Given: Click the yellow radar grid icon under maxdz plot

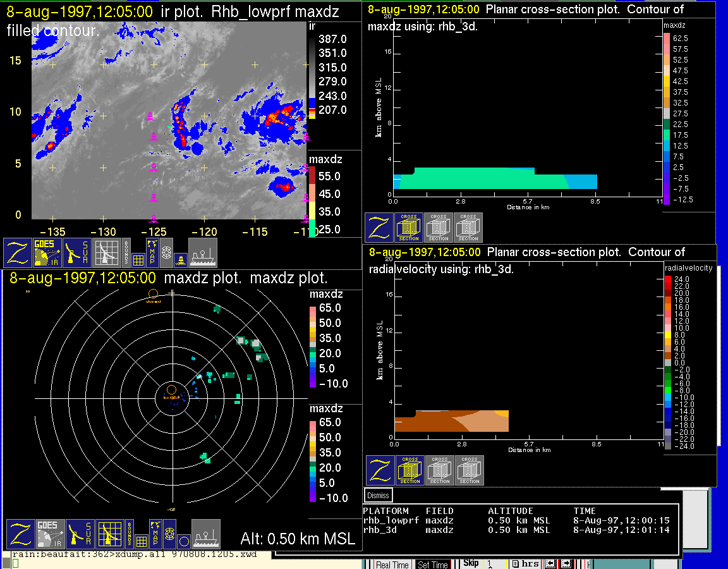Looking at the screenshot, I should tap(109, 534).
